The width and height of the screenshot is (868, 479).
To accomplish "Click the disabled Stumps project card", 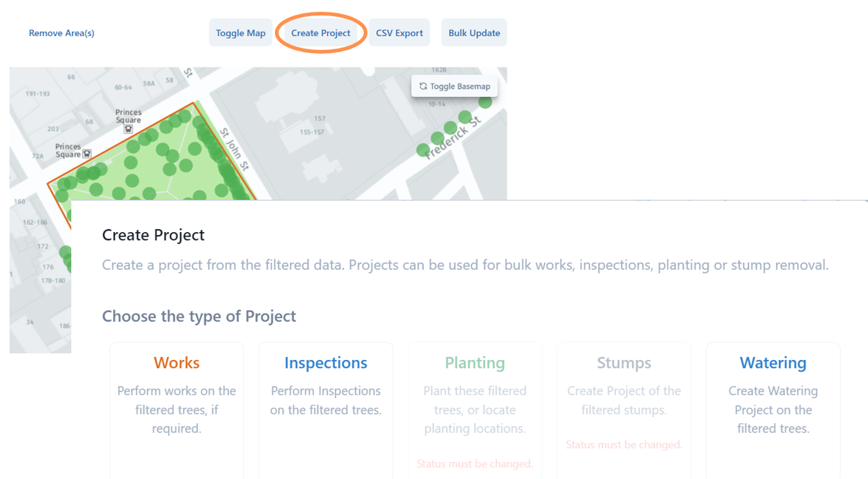I will click(x=623, y=397).
